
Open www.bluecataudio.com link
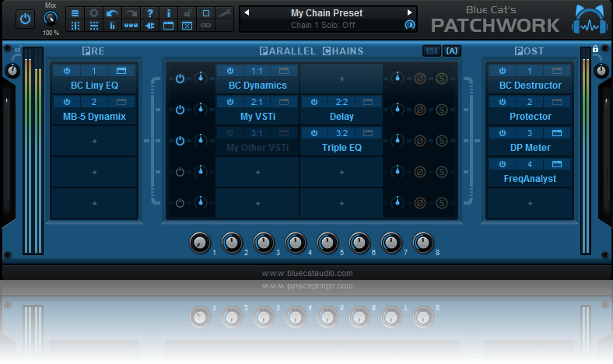[x=307, y=273]
